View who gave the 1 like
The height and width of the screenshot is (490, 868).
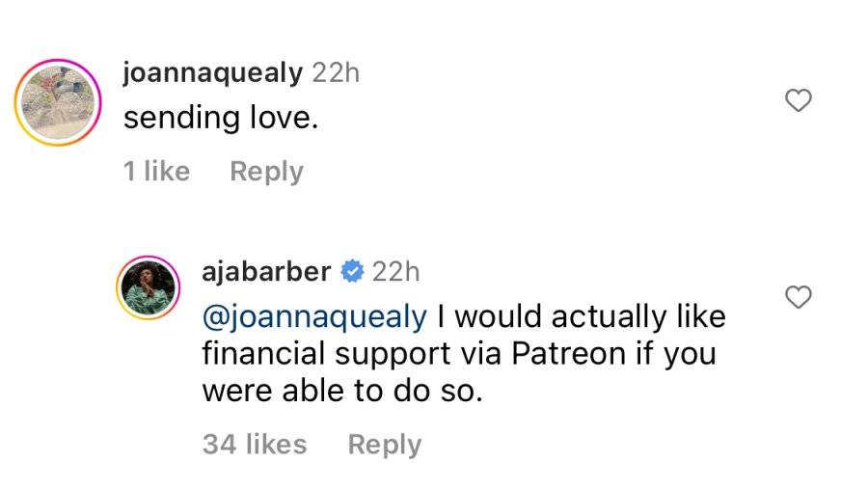tap(156, 171)
